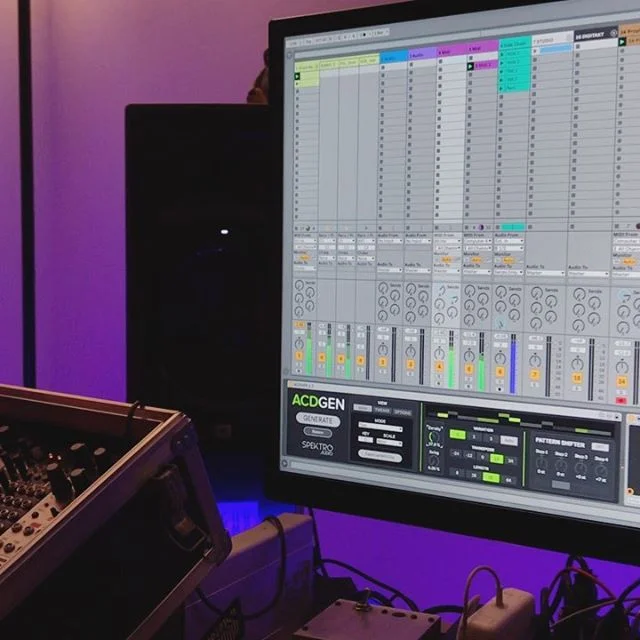Switch to the THEMES view tab
Viewport: 640px width, 640px height.
tap(382, 410)
